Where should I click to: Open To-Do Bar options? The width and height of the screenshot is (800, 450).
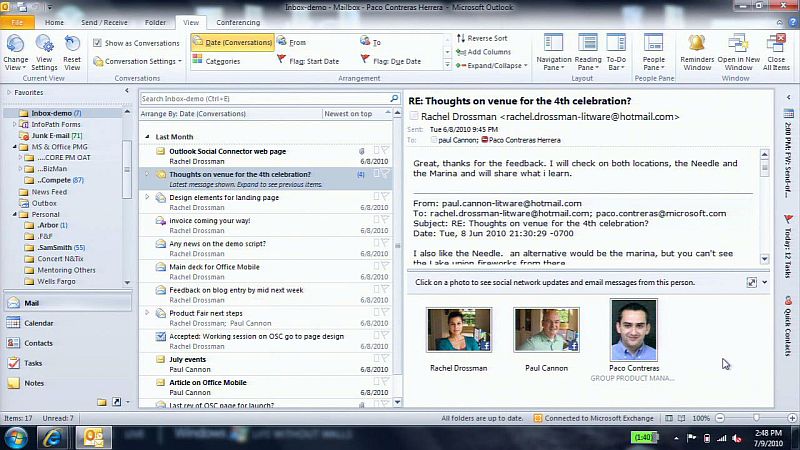[x=616, y=53]
